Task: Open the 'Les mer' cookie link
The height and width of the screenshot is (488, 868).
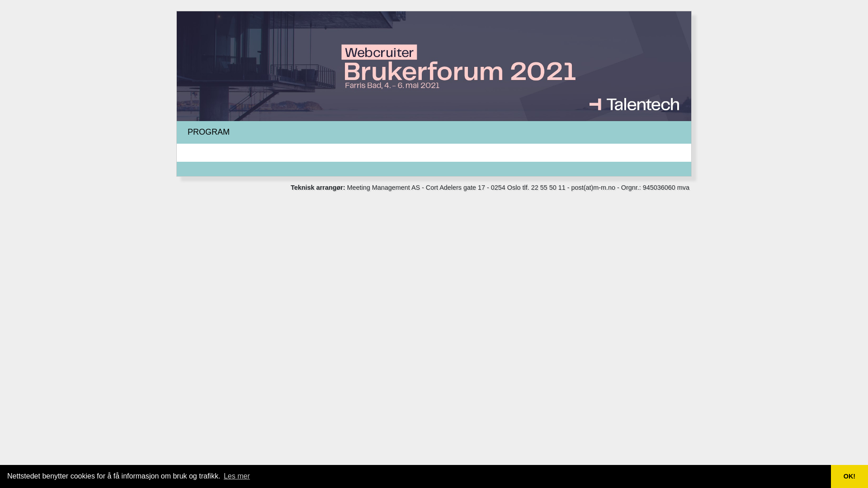Action: coord(237,476)
